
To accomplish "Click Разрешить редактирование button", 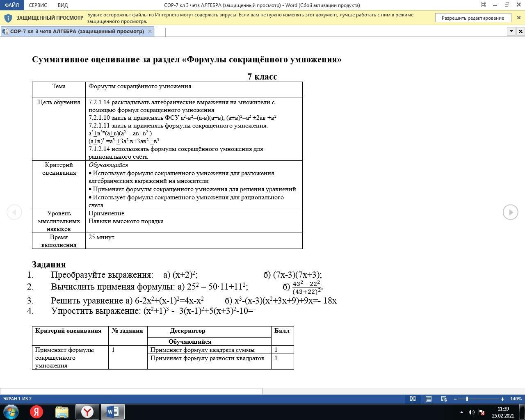I will pos(472,18).
